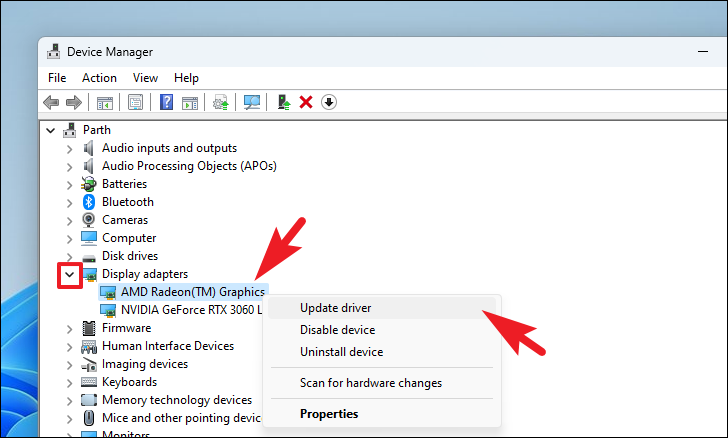The image size is (728, 438).
Task: Expand the Keyboards chevron
Action: [x=70, y=383]
